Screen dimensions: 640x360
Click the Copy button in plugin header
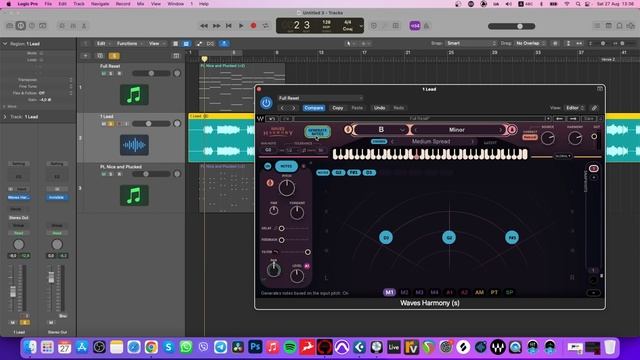click(338, 108)
